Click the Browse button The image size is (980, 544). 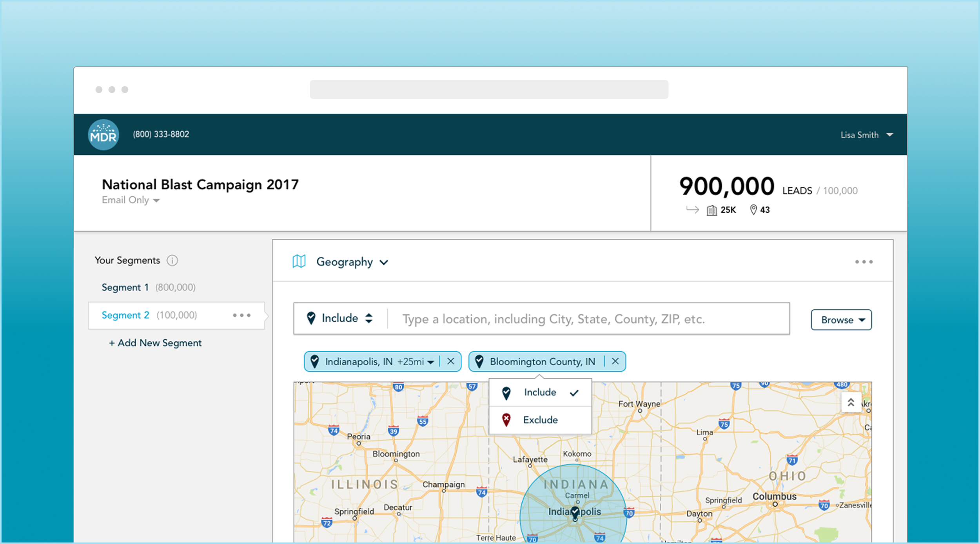pyautogui.click(x=841, y=320)
